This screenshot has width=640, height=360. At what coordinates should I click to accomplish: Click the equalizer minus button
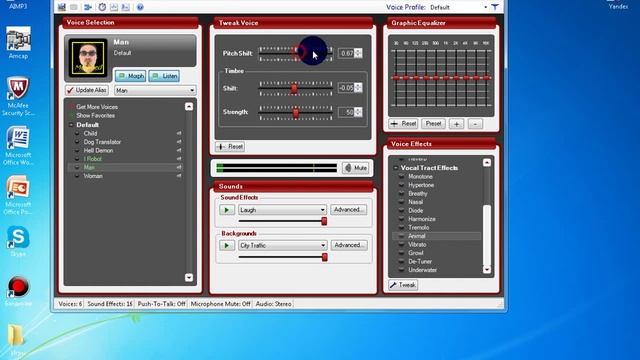pyautogui.click(x=475, y=124)
